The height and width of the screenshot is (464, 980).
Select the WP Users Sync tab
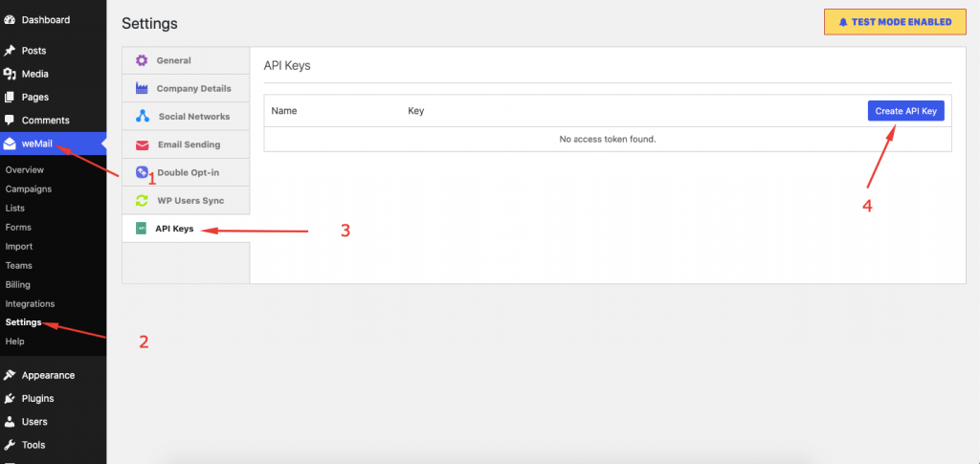tap(186, 201)
